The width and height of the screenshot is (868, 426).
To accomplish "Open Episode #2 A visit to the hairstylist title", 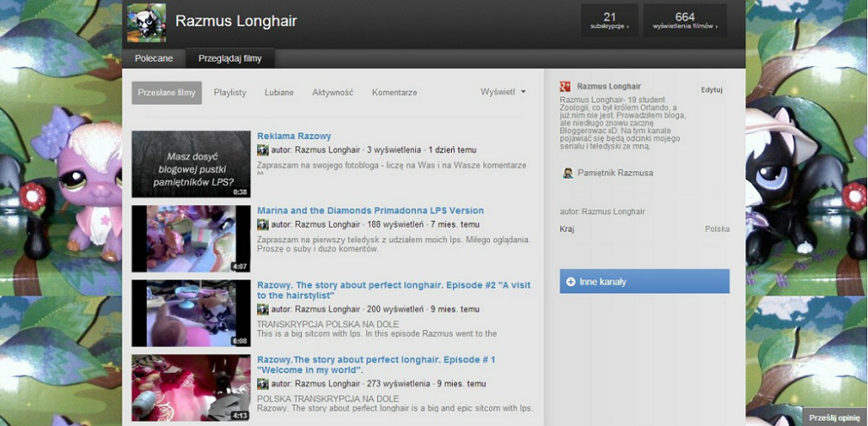I will 393,290.
